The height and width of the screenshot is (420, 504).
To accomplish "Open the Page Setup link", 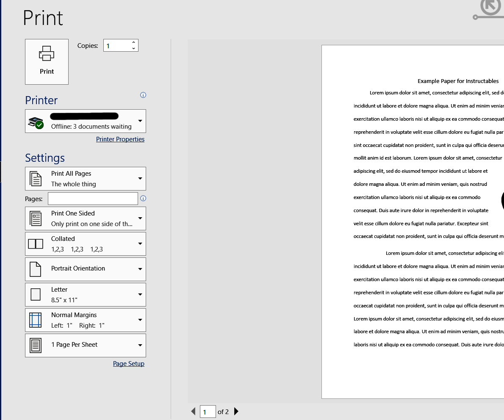I will click(x=129, y=363).
